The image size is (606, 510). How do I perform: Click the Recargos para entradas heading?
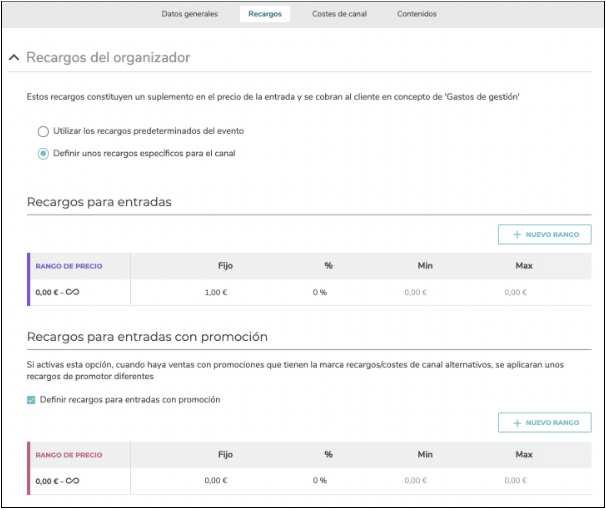pyautogui.click(x=99, y=202)
